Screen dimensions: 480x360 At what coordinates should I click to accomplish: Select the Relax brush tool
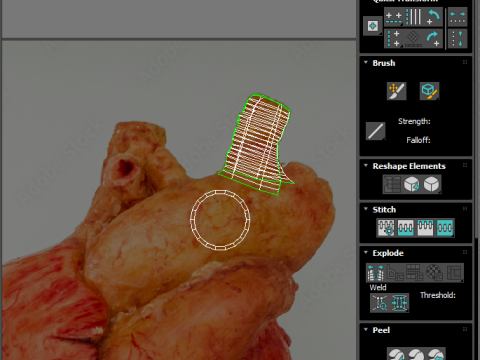pos(429,91)
